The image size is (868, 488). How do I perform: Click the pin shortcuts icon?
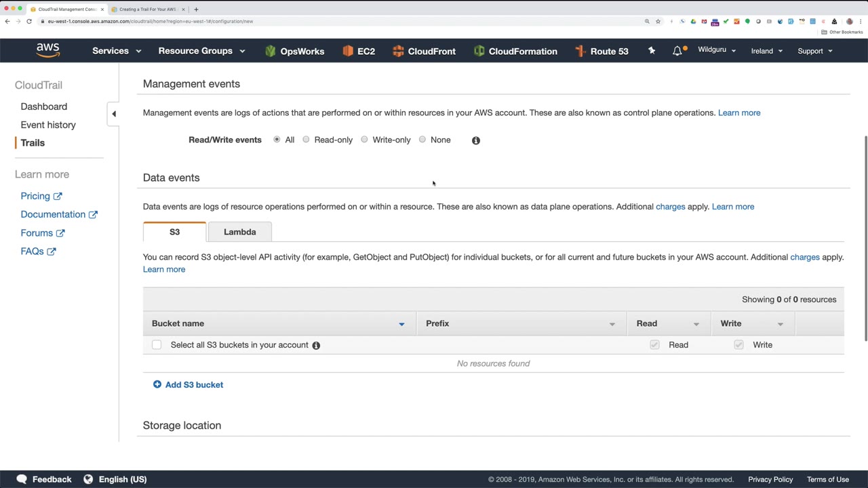[652, 51]
